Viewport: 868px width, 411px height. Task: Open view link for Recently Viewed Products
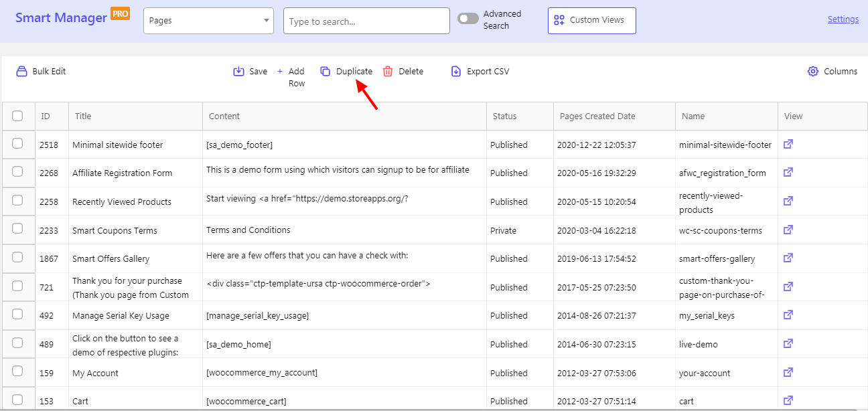(788, 201)
